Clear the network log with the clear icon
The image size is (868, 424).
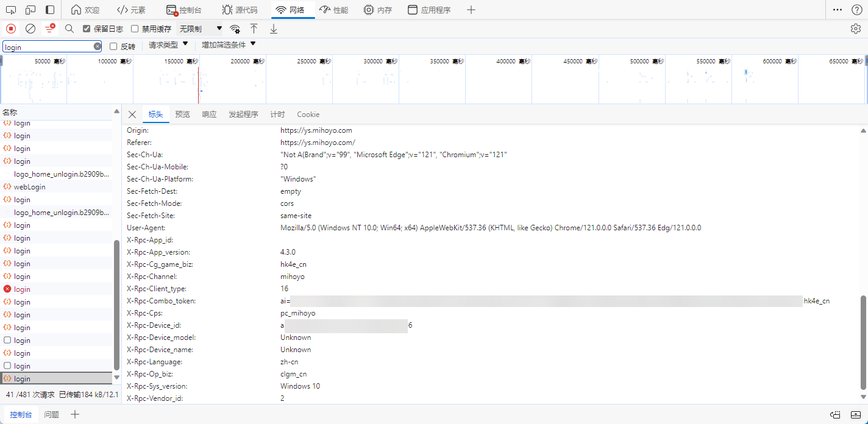[x=30, y=29]
